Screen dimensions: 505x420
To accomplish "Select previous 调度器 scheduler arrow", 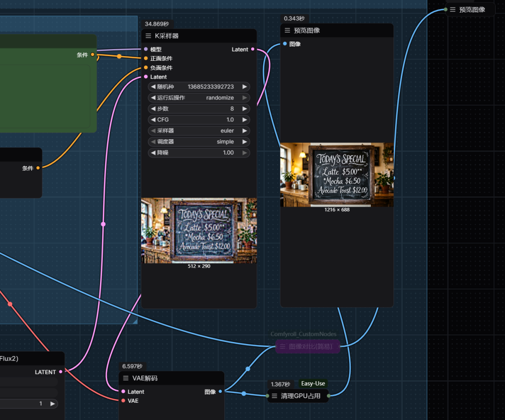I will 153,142.
